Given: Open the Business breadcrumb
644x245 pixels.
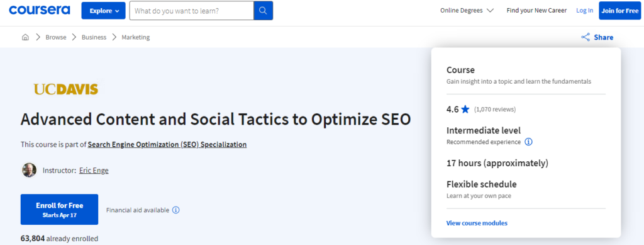Looking at the screenshot, I should point(94,37).
